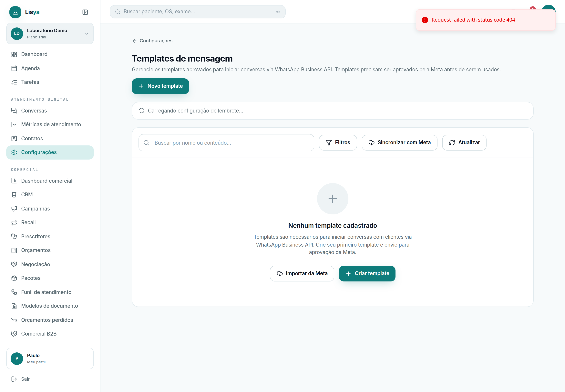Click the Orçamentos perdidos trending-down icon
This screenshot has height=392, width=565.
pyautogui.click(x=14, y=320)
